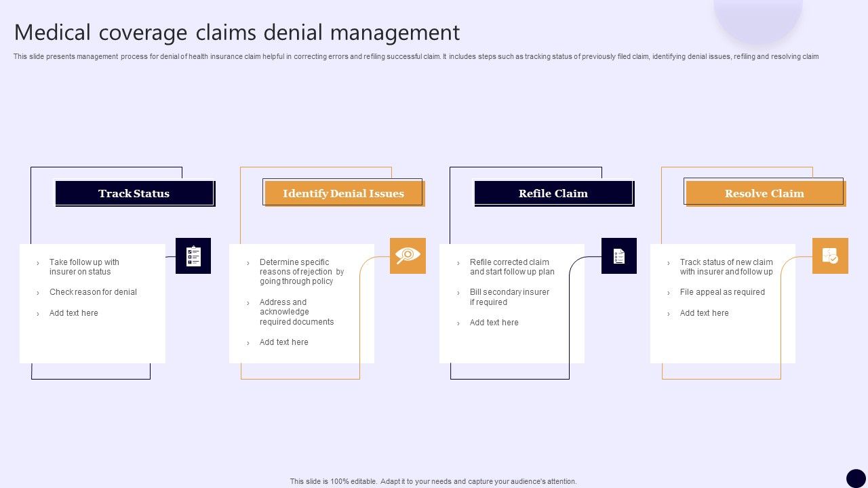This screenshot has width=868, height=488.
Task: Click "Add text here" under Track Status
Action: 74,313
